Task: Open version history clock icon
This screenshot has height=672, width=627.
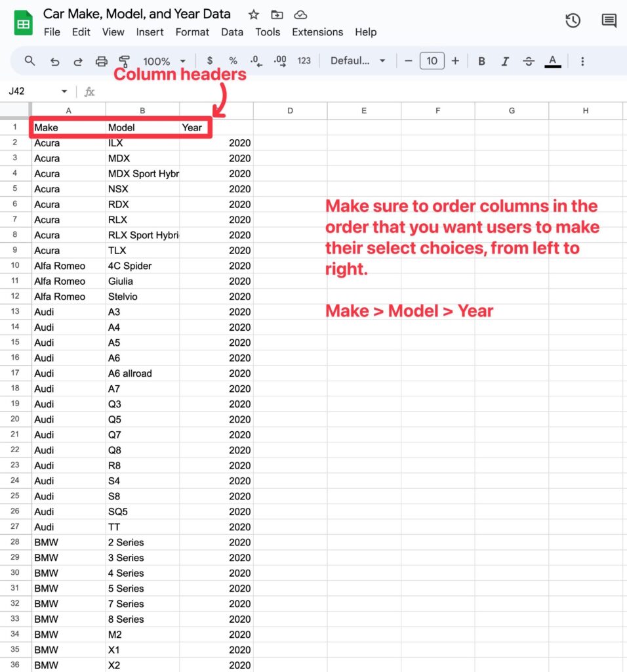Action: click(573, 21)
